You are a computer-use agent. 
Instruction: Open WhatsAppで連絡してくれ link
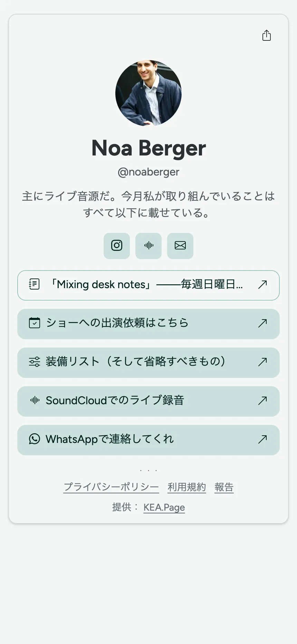(148, 440)
